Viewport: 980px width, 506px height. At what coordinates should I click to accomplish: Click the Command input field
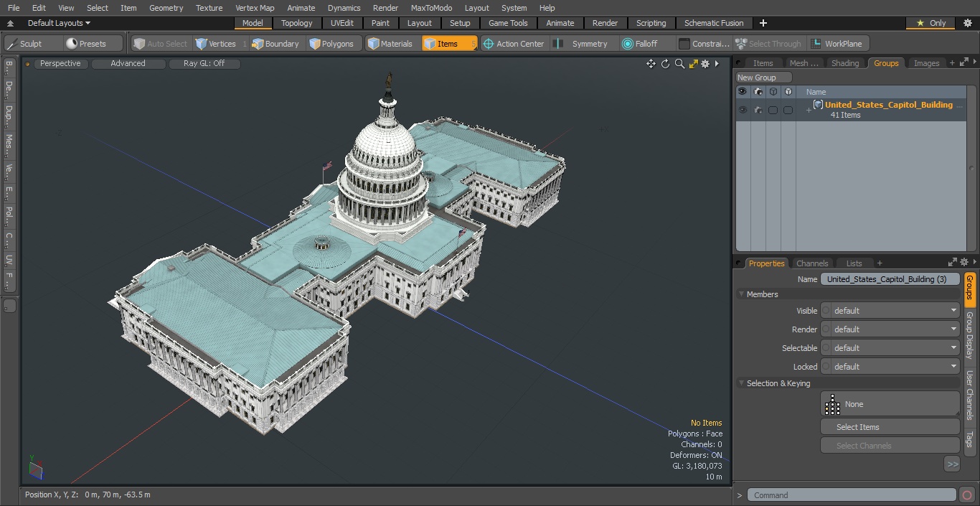coord(851,495)
